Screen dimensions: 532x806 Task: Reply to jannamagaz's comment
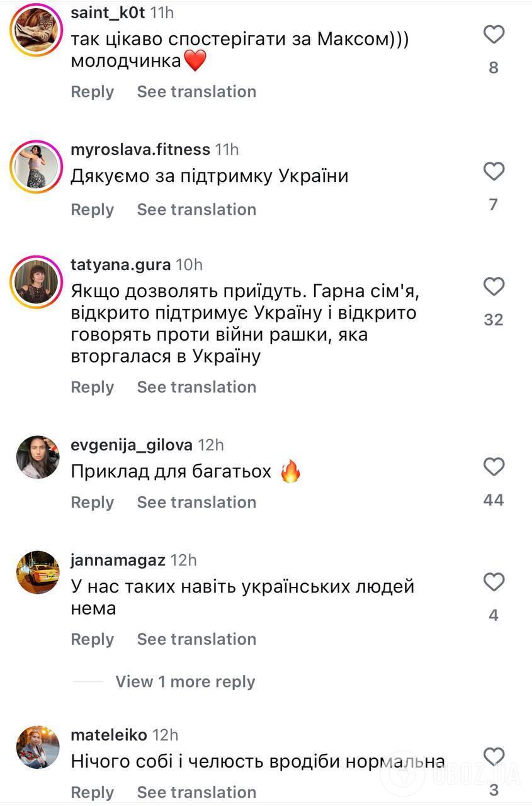pos(92,639)
